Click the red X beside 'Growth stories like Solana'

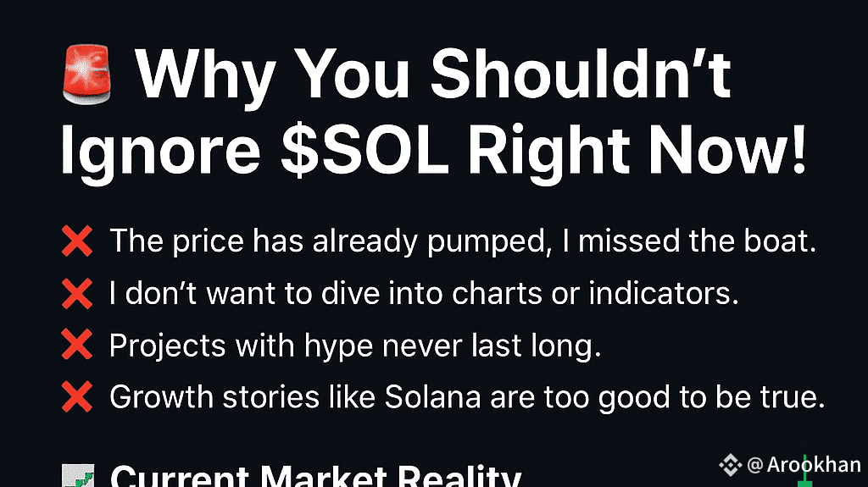[77, 396]
